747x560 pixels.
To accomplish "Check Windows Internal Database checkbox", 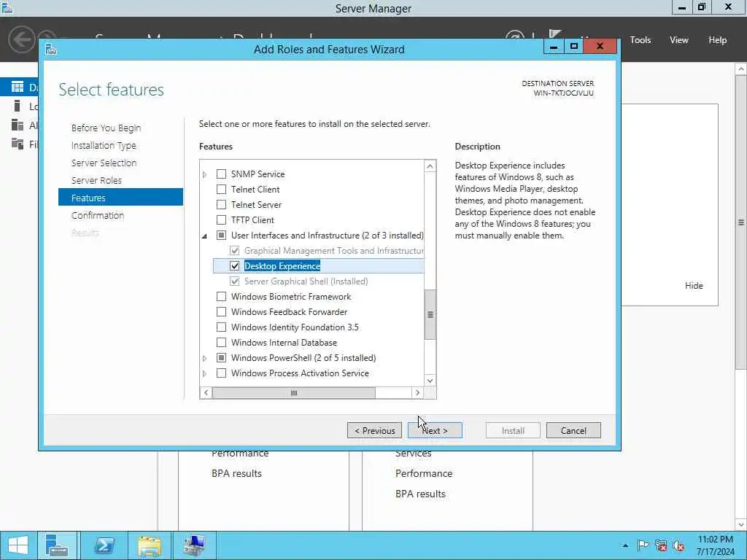I will tap(221, 343).
